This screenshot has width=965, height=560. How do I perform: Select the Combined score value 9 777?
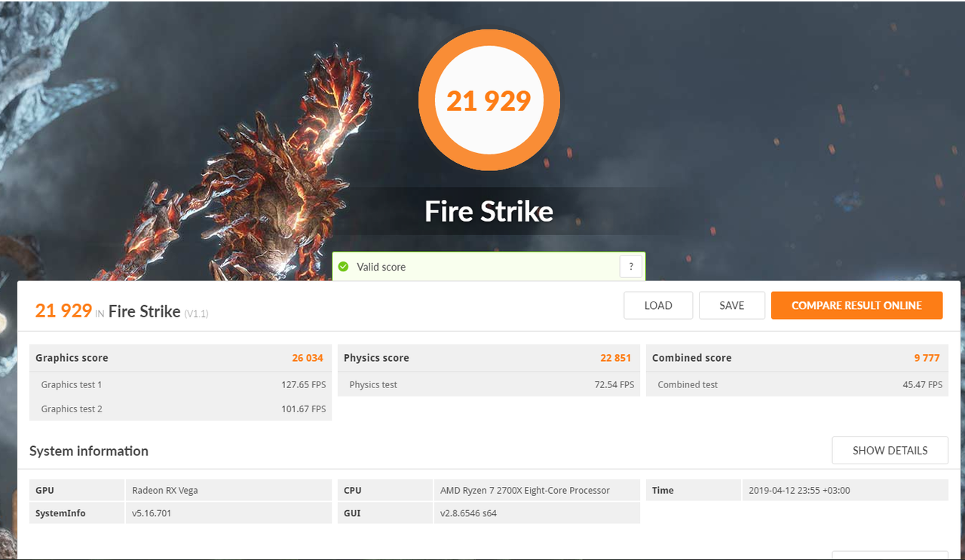coord(927,358)
